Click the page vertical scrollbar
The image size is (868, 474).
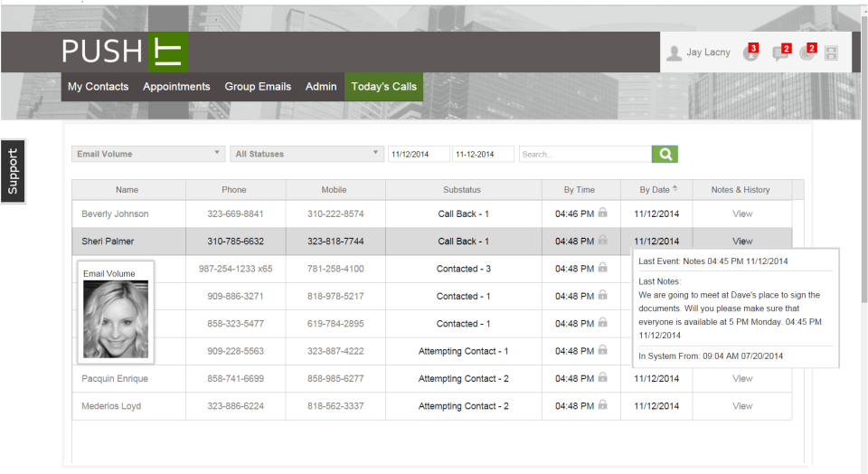click(x=863, y=161)
